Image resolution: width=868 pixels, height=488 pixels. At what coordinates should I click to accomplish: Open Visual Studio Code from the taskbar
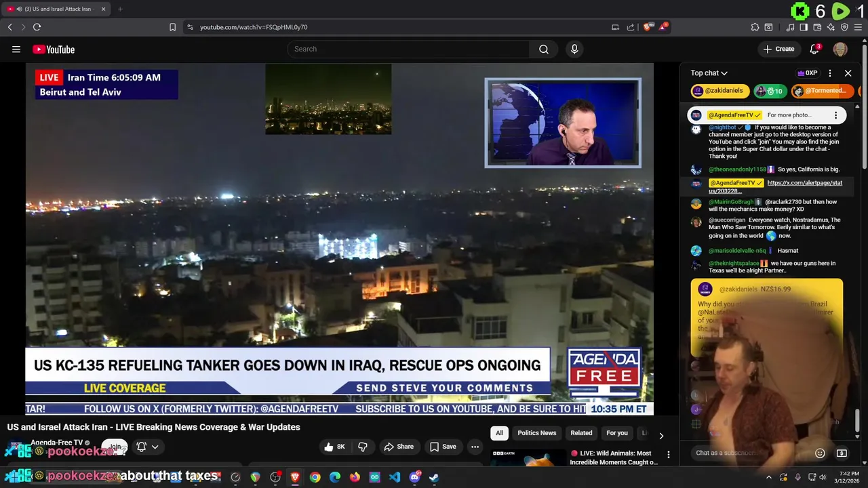395,477
